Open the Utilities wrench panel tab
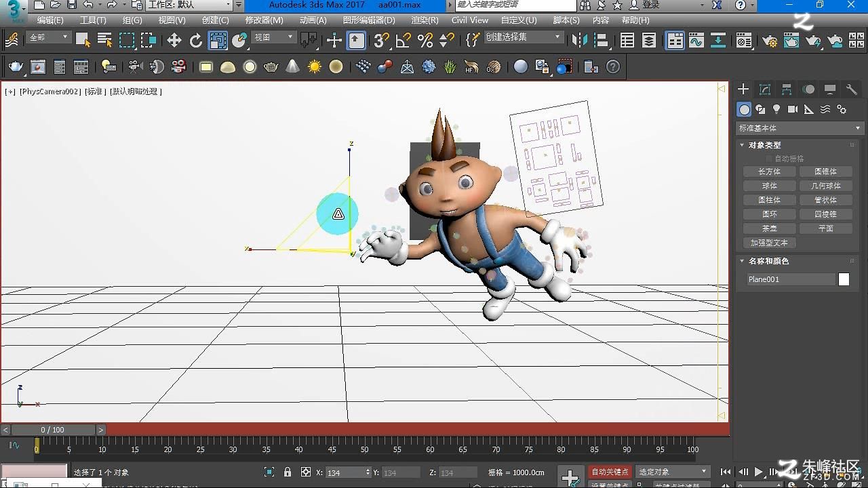This screenshot has width=868, height=488. (x=852, y=89)
